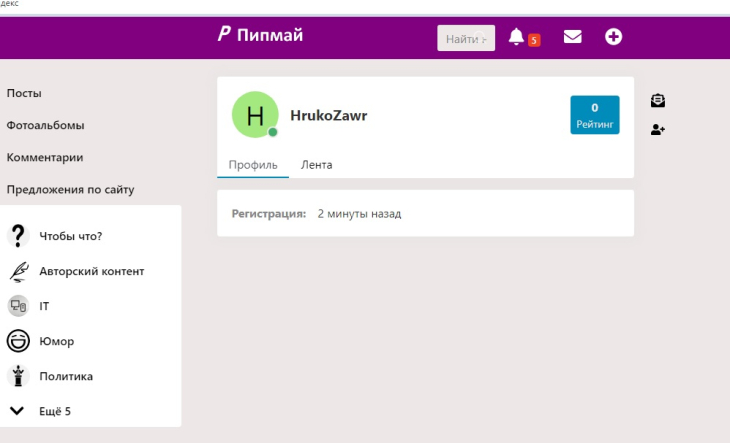The height and width of the screenshot is (443, 730).
Task: Open messages envelope icon in header
Action: (x=573, y=36)
